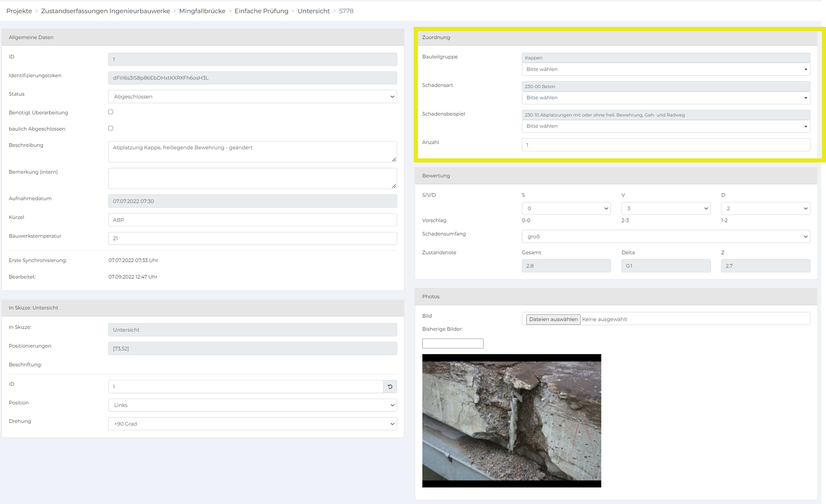Click the Bauwerkstemperatur field

coord(252,238)
